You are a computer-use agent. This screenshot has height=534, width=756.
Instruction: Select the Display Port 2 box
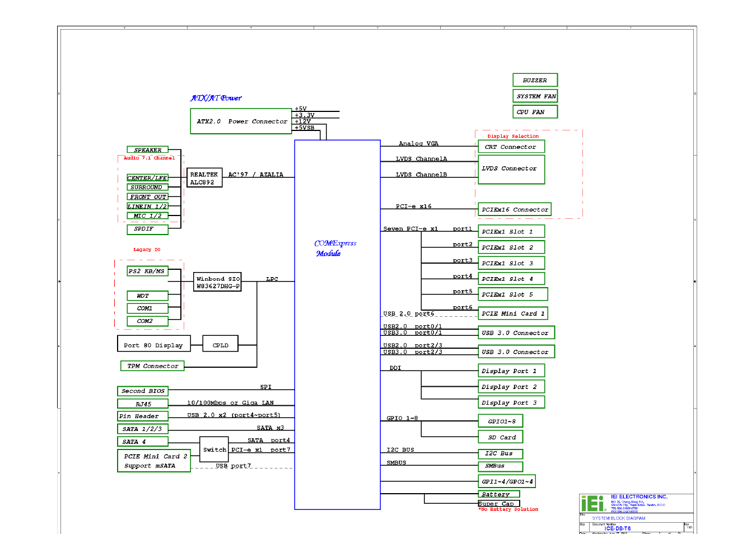[511, 387]
